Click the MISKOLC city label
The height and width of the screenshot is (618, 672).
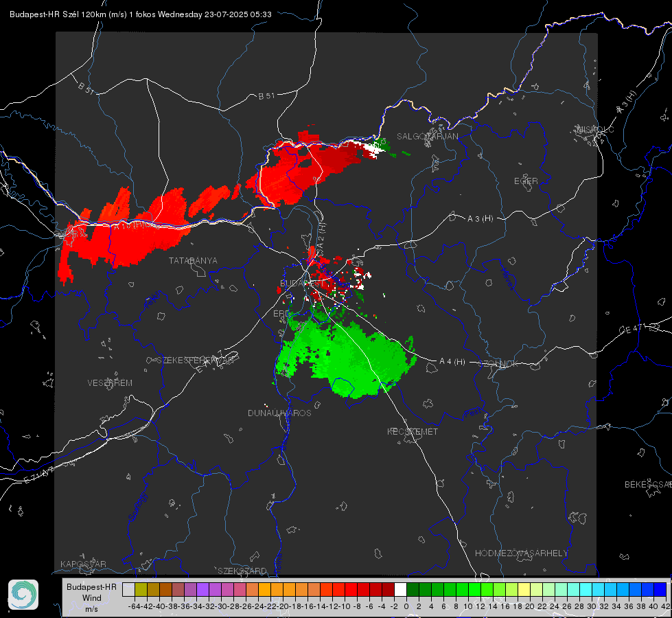point(595,129)
